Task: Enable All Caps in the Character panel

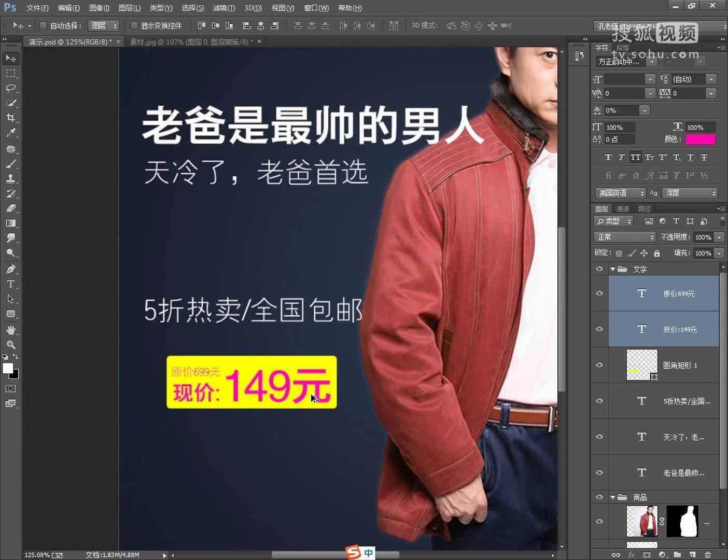Action: (636, 157)
